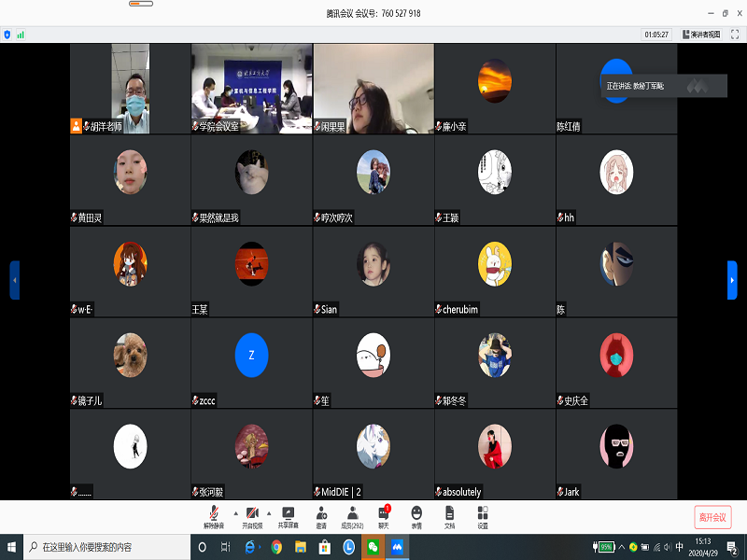Open the Invite (邀请) option
This screenshot has width=747, height=560.
pyautogui.click(x=321, y=516)
